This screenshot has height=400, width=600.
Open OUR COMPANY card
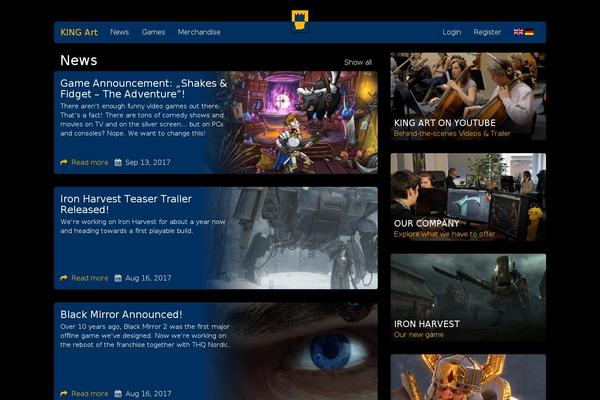coord(468,197)
